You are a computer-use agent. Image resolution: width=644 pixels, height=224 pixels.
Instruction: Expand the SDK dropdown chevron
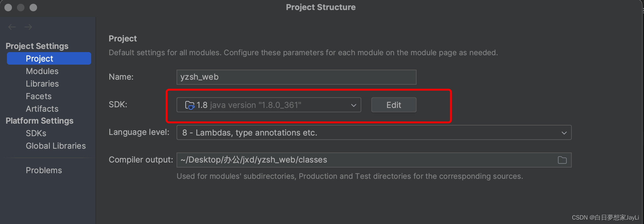pyautogui.click(x=354, y=105)
